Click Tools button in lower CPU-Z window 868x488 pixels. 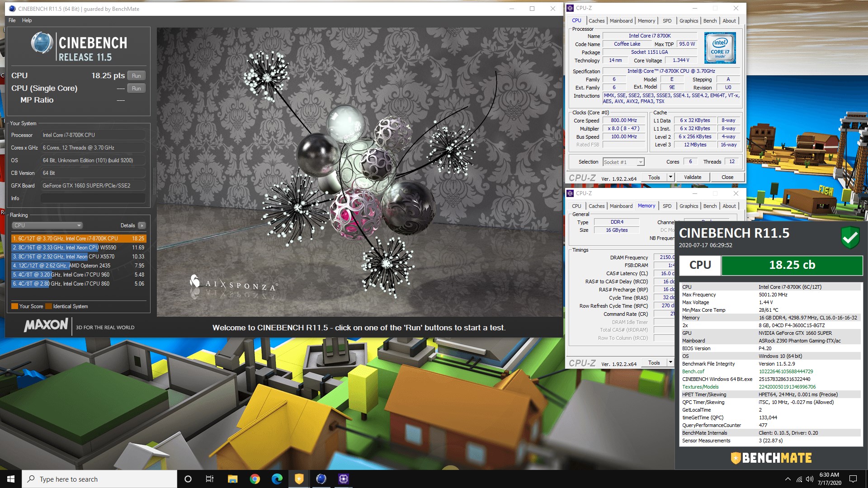click(654, 363)
